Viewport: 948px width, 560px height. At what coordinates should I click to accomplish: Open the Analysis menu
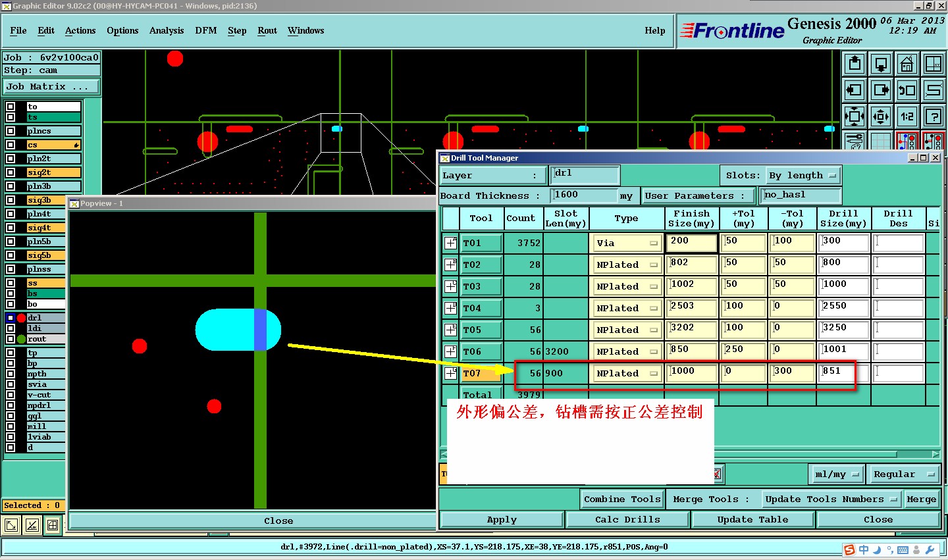pos(167,30)
